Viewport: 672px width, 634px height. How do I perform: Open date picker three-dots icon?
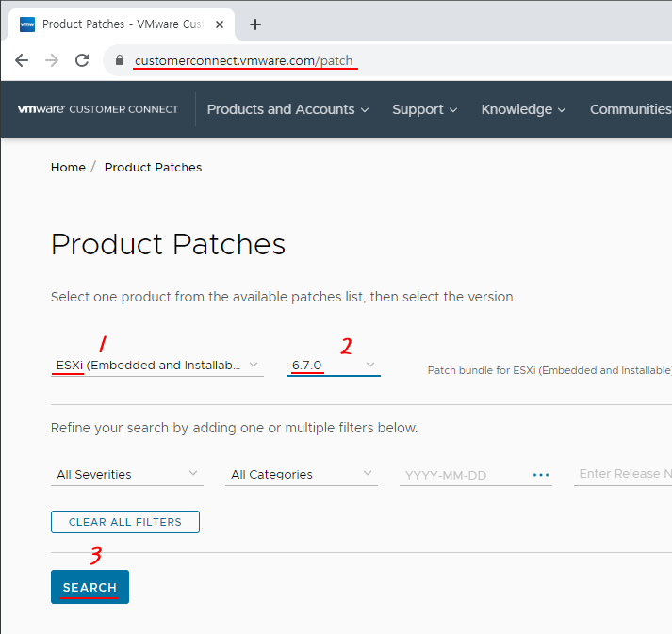pos(541,475)
